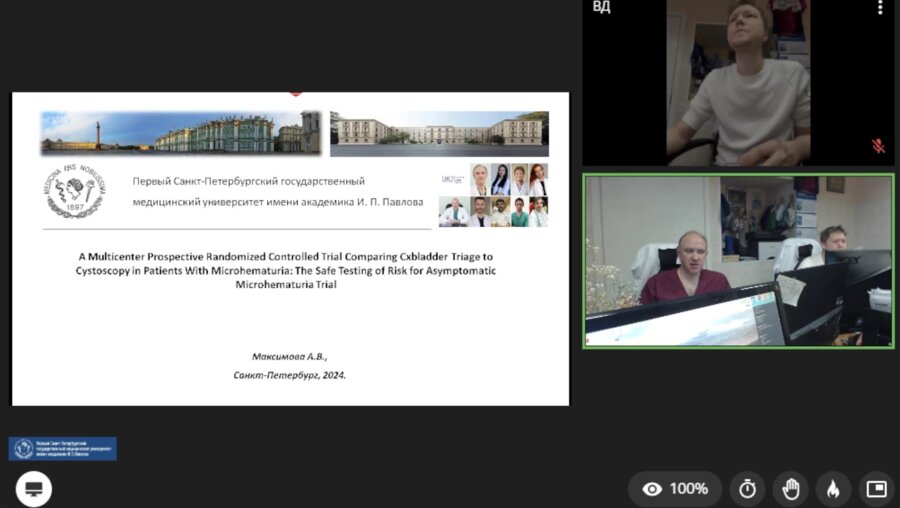Click the screen share monitor button
This screenshot has height=508, width=900.
click(x=34, y=489)
